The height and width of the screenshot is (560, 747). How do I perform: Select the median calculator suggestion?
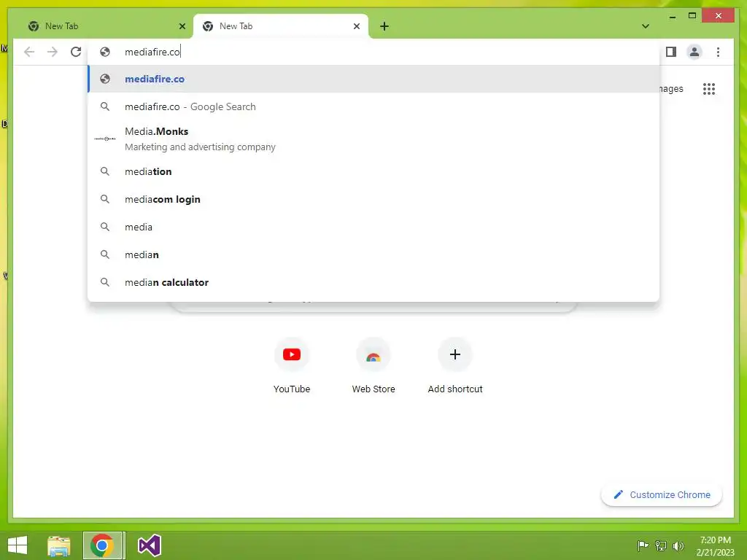373,282
